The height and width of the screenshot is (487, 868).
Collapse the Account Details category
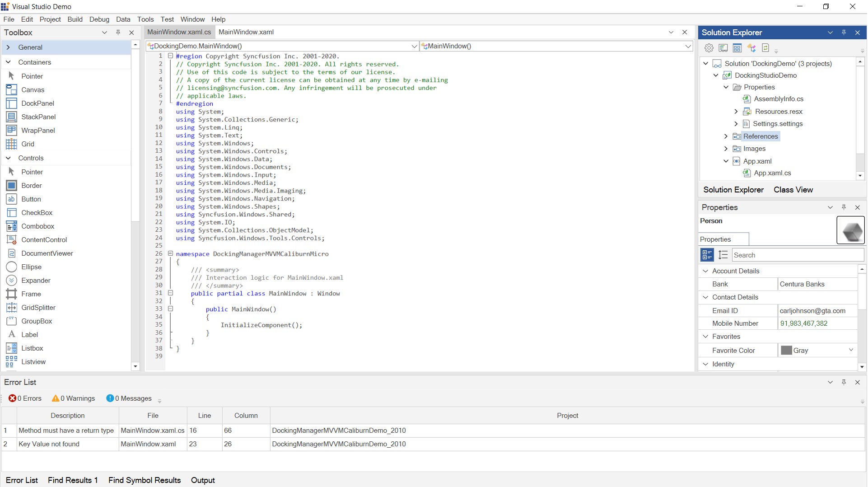coord(705,271)
